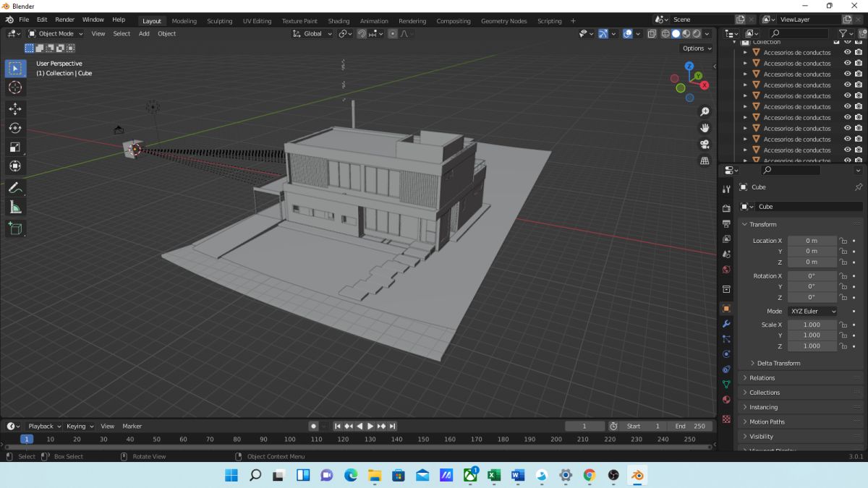Open the View Layer properties tab
The height and width of the screenshot is (488, 868).
click(x=726, y=239)
